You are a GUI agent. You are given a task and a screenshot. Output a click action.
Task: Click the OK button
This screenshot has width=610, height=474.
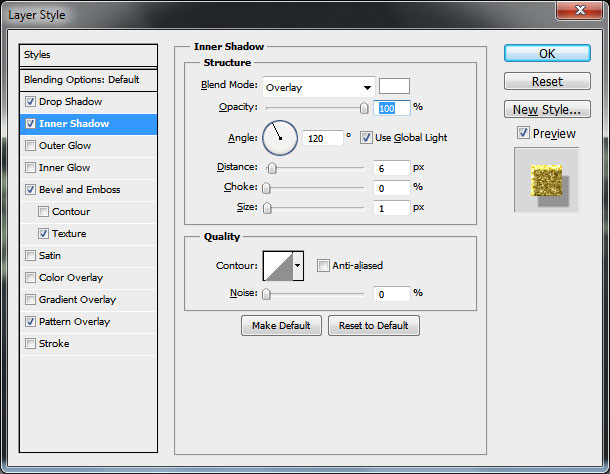coord(547,53)
